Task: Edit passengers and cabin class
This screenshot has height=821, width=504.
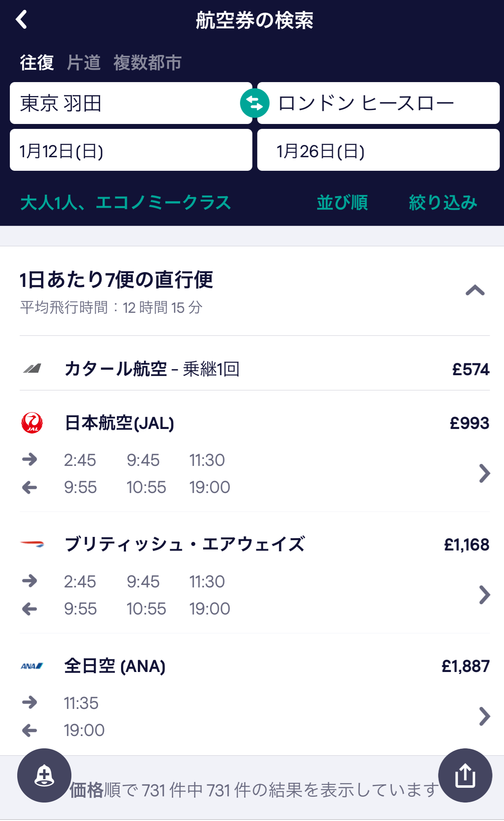Action: click(x=126, y=203)
